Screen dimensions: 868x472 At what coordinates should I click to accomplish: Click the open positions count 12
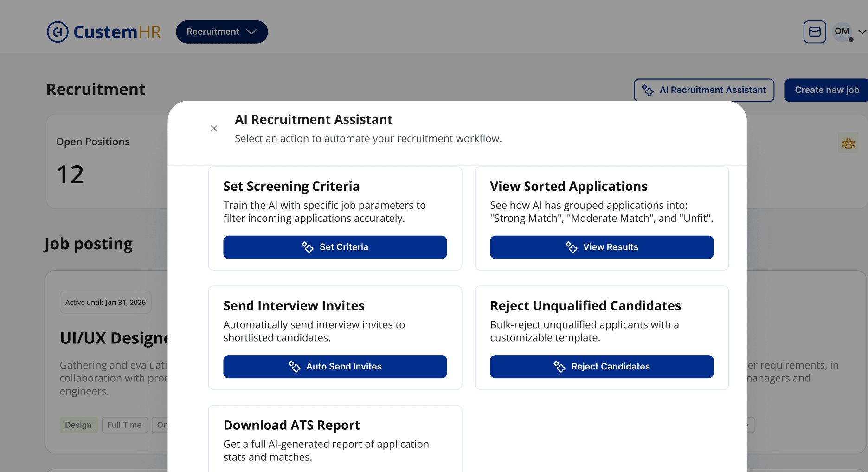coord(70,175)
